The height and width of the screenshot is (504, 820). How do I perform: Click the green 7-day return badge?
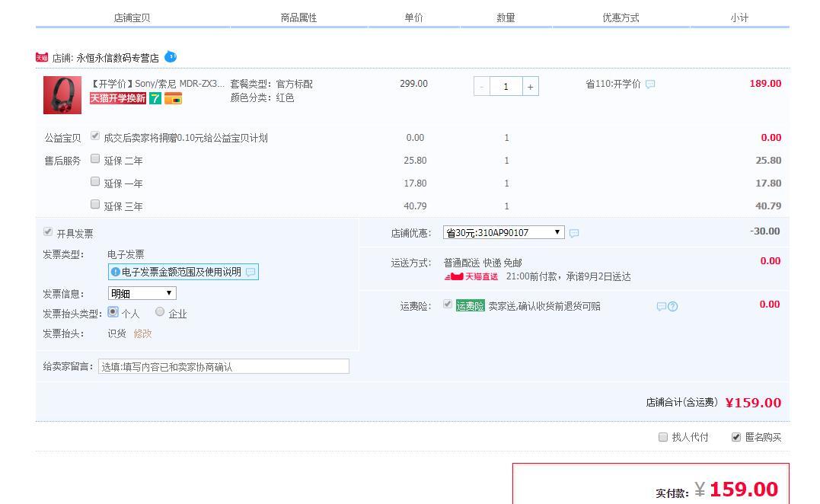pyautogui.click(x=155, y=98)
